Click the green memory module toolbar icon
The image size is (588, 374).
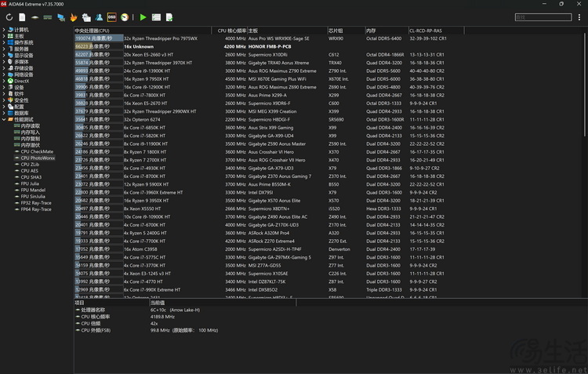(x=48, y=17)
